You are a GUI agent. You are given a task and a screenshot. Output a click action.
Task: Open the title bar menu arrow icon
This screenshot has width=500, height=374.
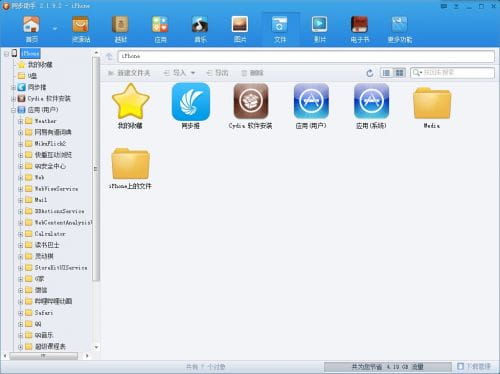pos(456,6)
